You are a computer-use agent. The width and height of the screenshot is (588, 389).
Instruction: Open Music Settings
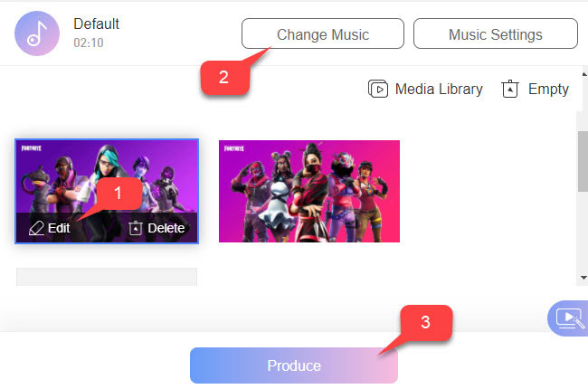496,33
